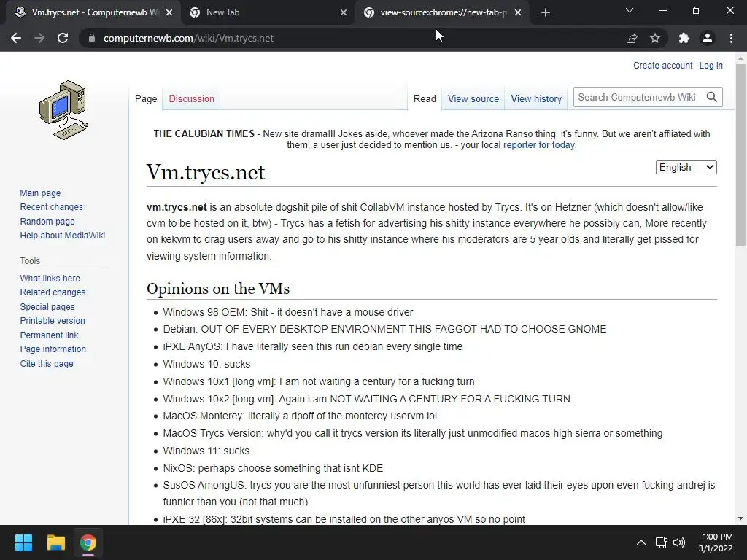Click the Windows 11: sucks list item

pyautogui.click(x=206, y=451)
